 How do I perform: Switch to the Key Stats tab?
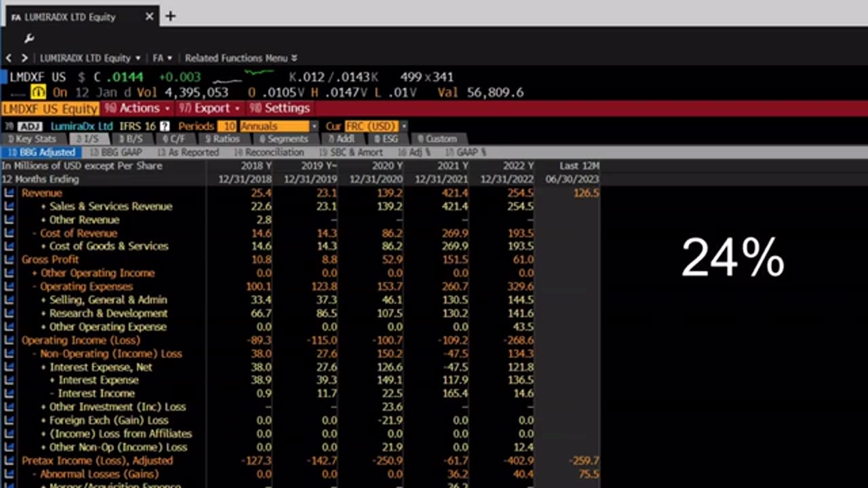tap(33, 139)
